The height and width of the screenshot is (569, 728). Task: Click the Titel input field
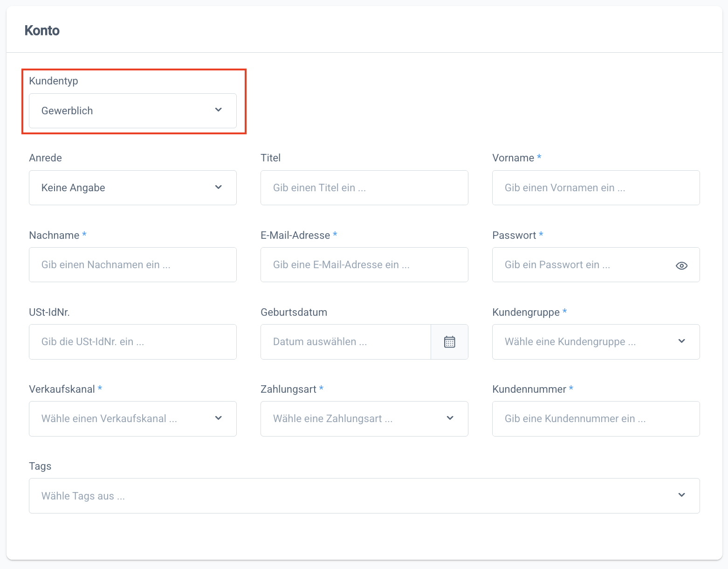tap(364, 187)
